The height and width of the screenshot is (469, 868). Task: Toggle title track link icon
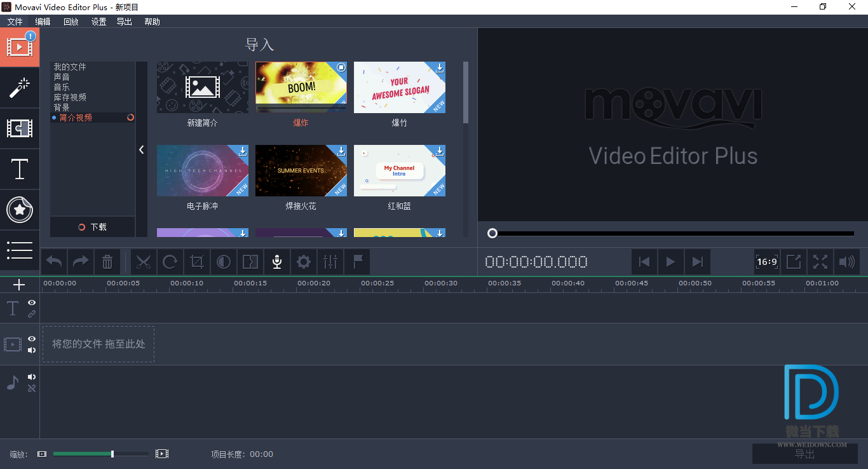click(32, 314)
